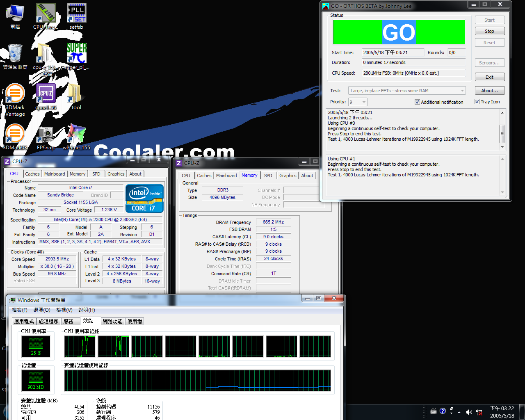
Task: Open the 資源回收筒 recycle bin
Action: point(15,57)
